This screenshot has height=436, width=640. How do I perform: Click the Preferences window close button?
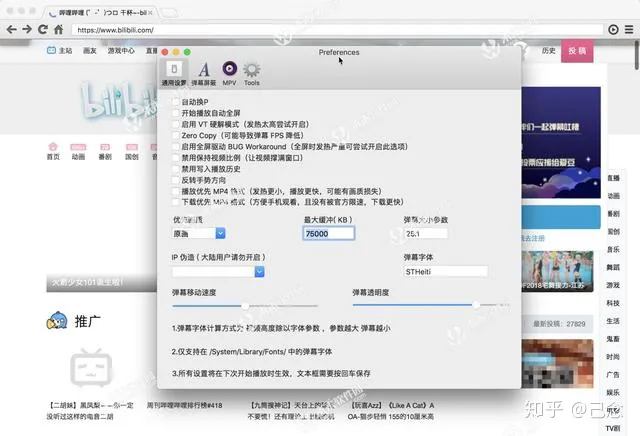pyautogui.click(x=165, y=52)
